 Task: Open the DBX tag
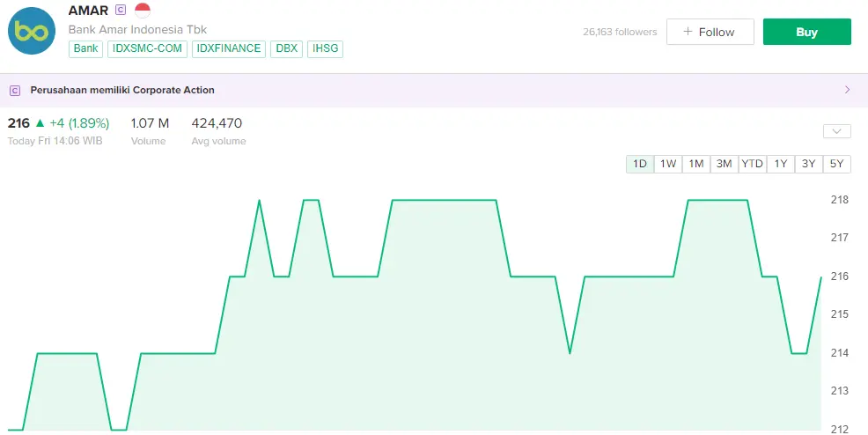287,48
